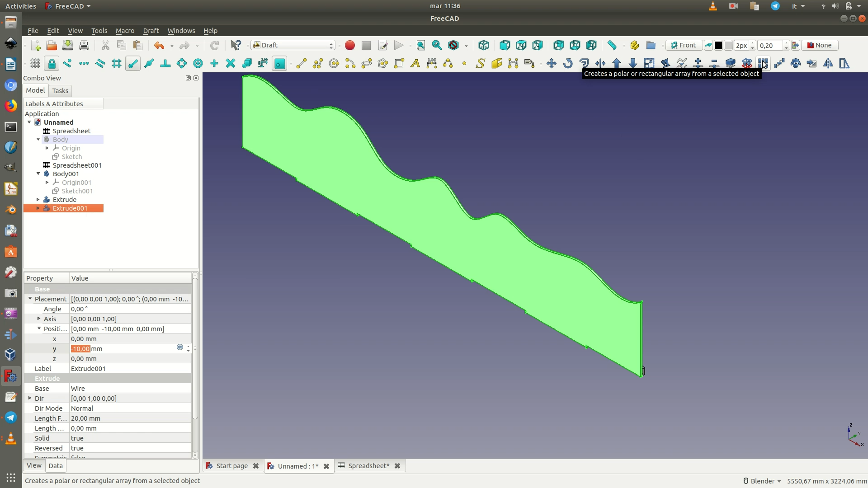Toggle snap to center
This screenshot has height=488, width=868.
(198, 63)
